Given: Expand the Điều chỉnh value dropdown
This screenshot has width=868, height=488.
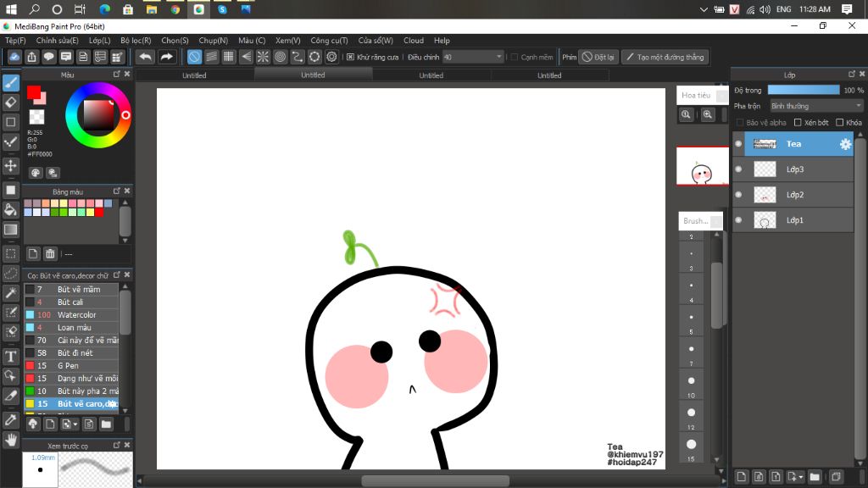Looking at the screenshot, I should pyautogui.click(x=498, y=57).
